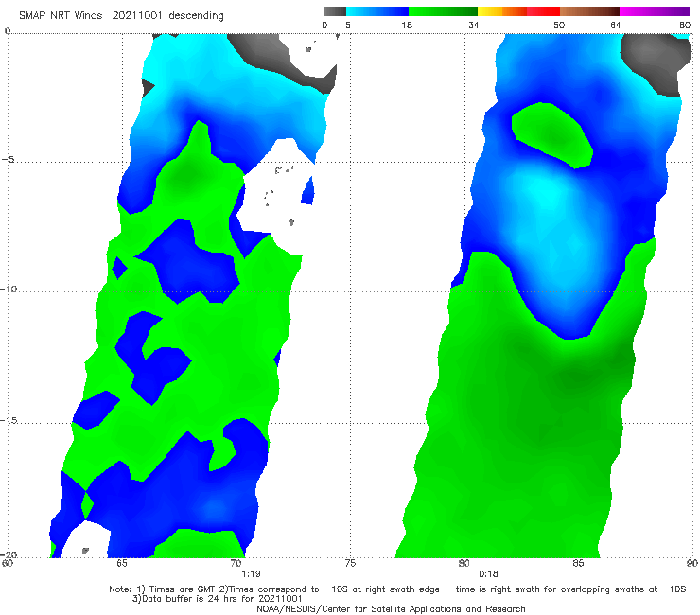Click the latitude axis label '-20'
The height and width of the screenshot is (615, 700).
[x=9, y=554]
